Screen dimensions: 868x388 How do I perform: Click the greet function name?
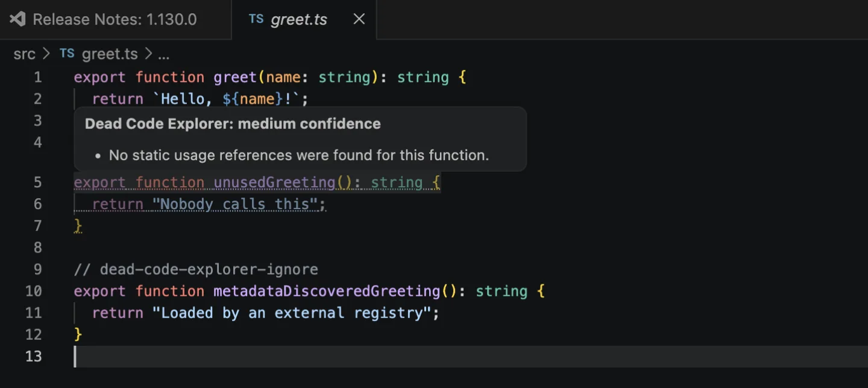[236, 77]
